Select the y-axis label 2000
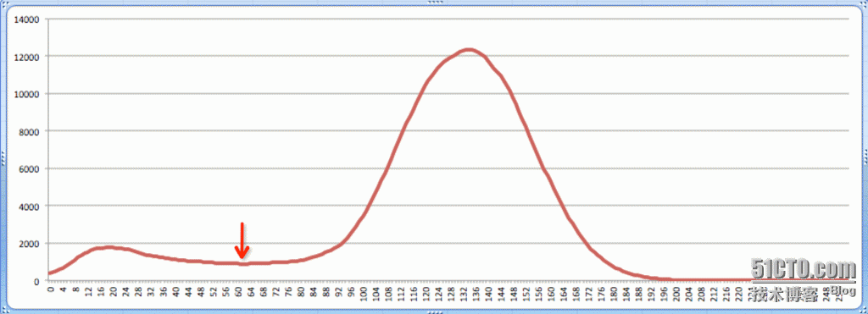Screen dimensions: 868x314 coord(30,244)
